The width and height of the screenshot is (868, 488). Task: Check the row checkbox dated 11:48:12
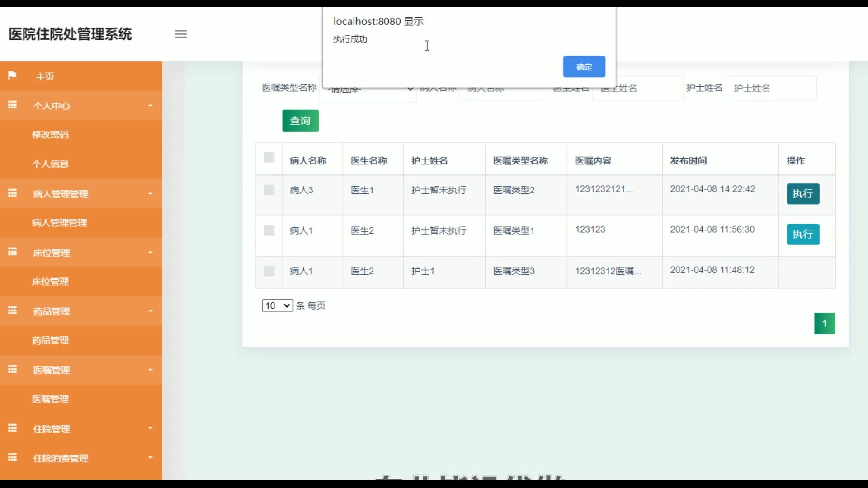click(x=269, y=271)
